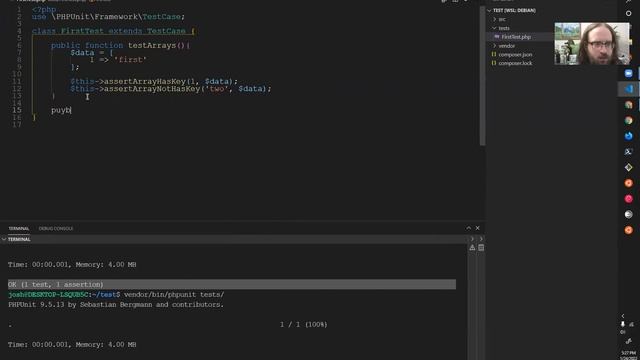Show hidden system tray icons
The image size is (640, 360).
pyautogui.click(x=623, y=316)
